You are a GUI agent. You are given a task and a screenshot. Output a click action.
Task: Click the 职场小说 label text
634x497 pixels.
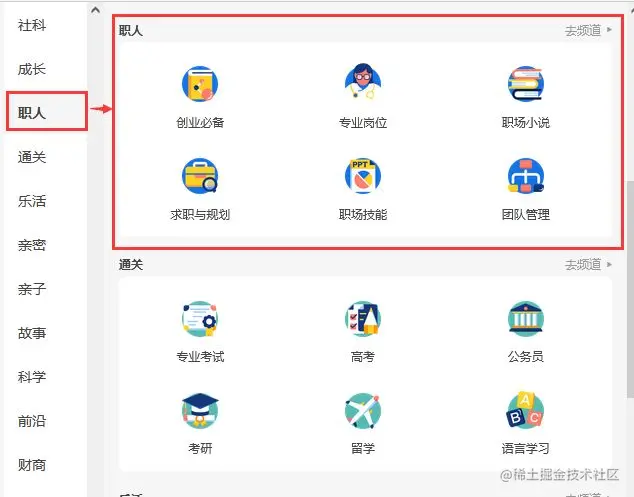coord(526,123)
